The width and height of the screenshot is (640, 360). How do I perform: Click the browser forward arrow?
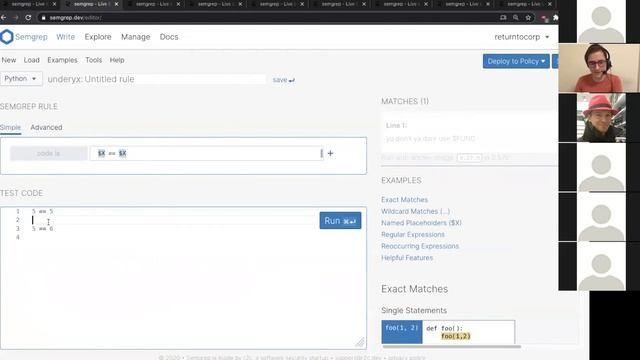16,18
